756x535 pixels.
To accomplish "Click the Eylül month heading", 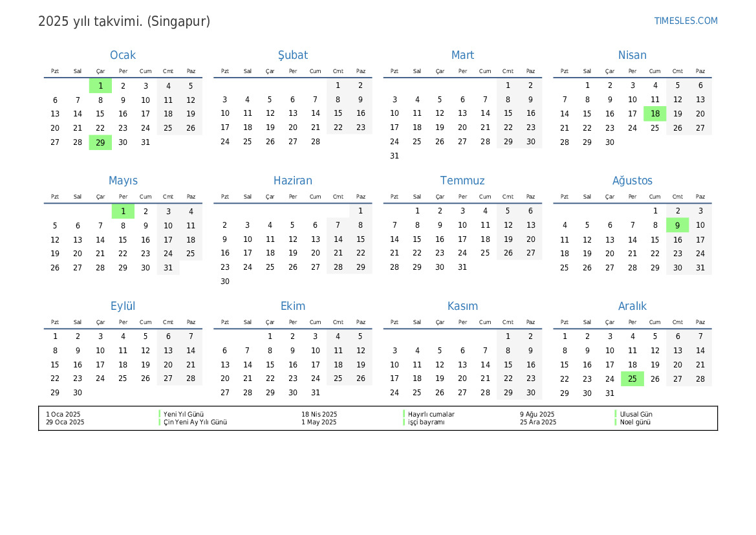I will click(x=123, y=306).
